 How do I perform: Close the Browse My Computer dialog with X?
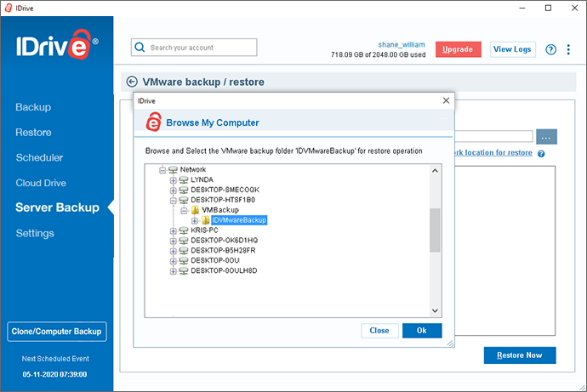[x=446, y=100]
